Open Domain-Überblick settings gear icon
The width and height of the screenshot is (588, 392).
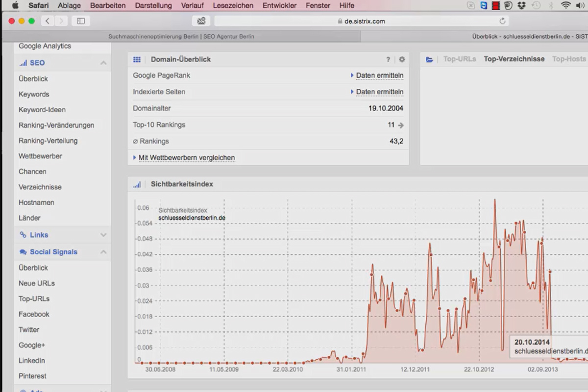pos(402,59)
